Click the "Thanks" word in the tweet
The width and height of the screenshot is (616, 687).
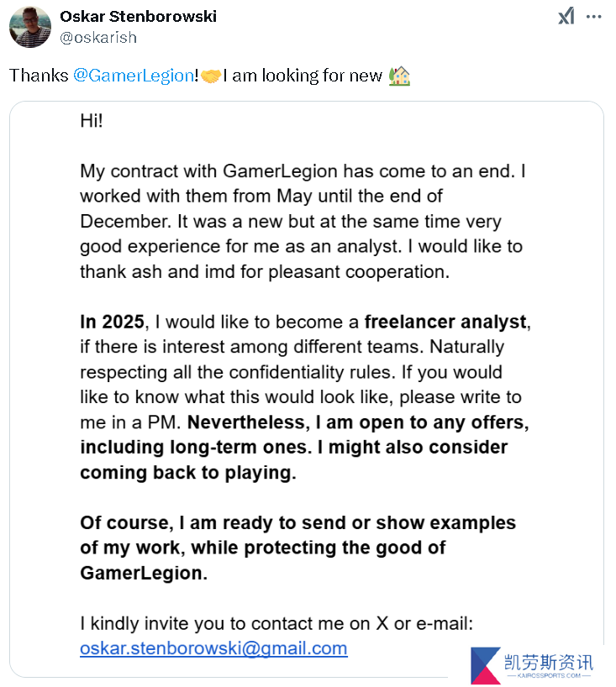point(39,76)
